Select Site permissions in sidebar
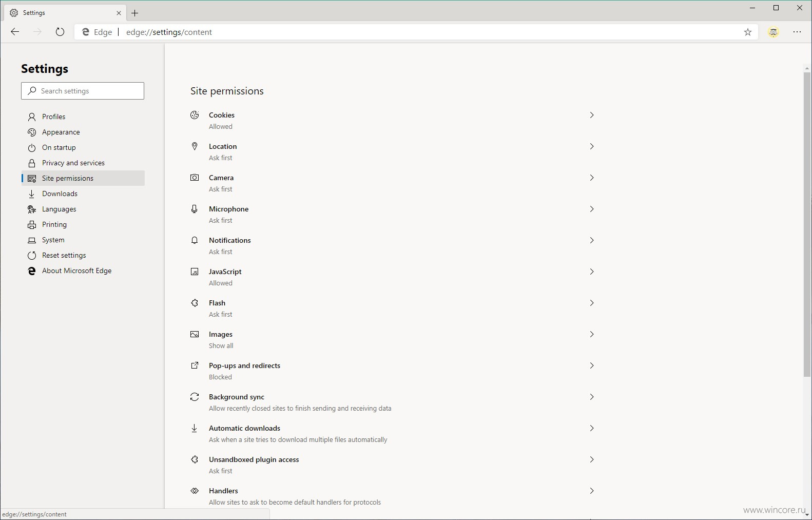The image size is (812, 520). (x=83, y=178)
